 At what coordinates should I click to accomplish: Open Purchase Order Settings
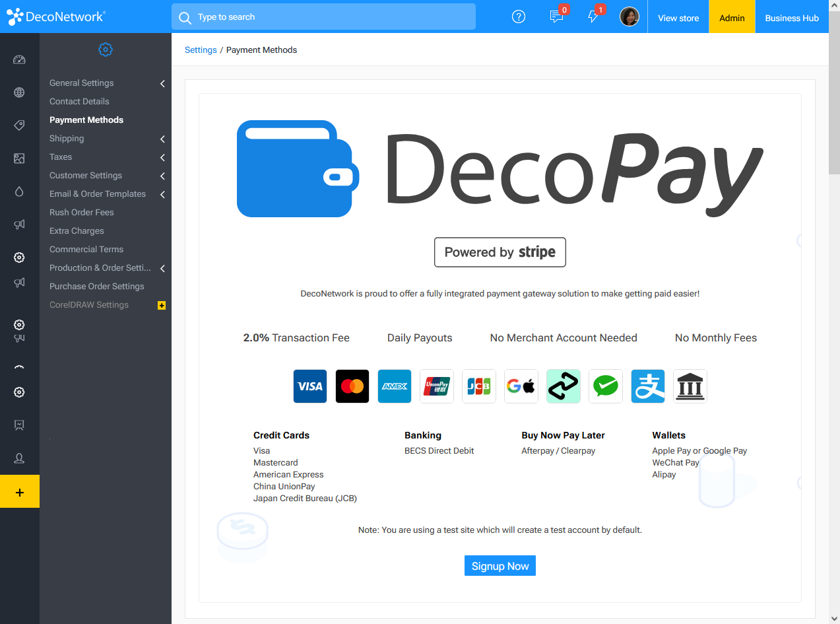click(97, 286)
